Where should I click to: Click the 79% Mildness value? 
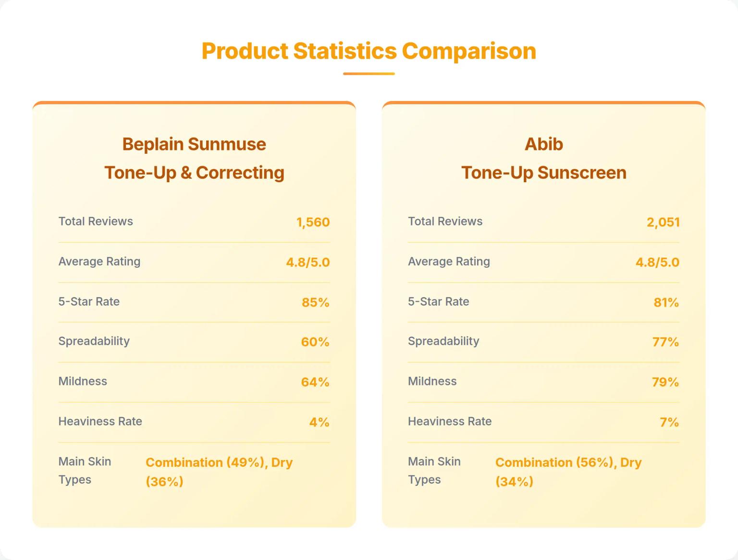[x=665, y=382]
